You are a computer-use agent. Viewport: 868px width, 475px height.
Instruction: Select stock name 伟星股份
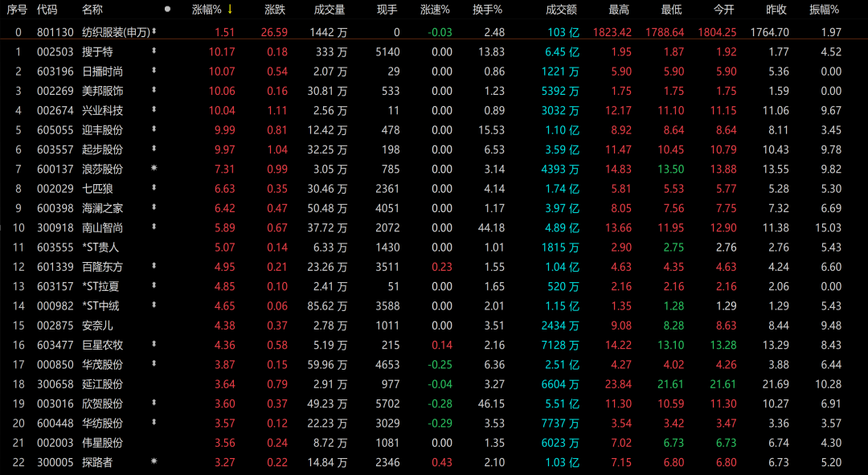click(x=102, y=443)
